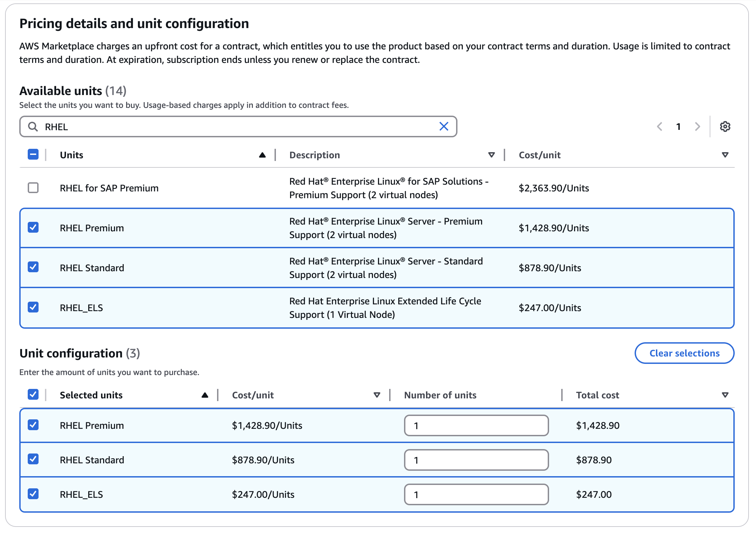Check RHEL for SAP Premium checkbox
Image resolution: width=756 pixels, height=535 pixels.
coord(33,188)
